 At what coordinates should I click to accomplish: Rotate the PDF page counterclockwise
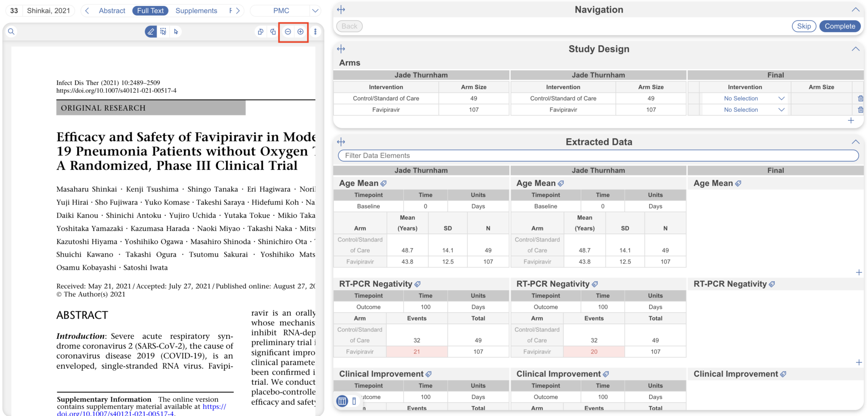(260, 31)
